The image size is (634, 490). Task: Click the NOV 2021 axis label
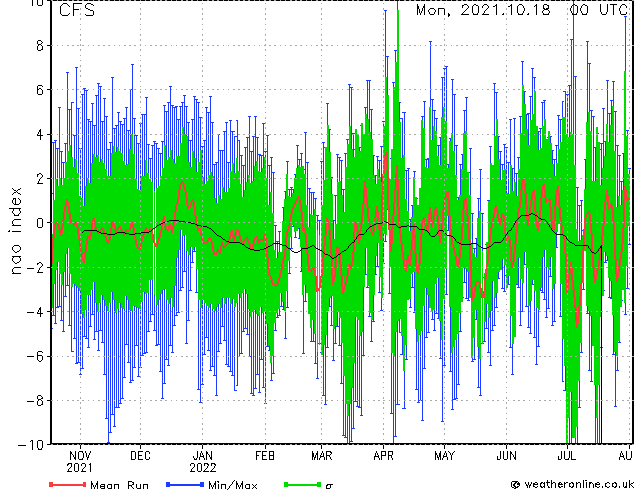(80, 462)
